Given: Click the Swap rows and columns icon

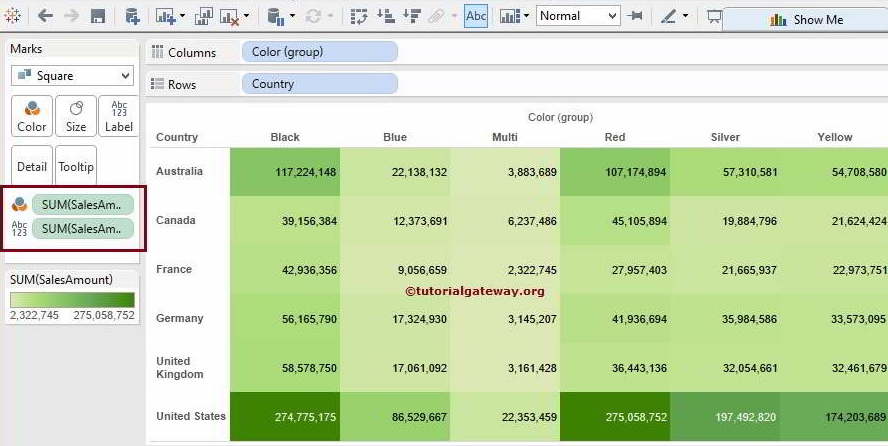Looking at the screenshot, I should click(x=359, y=16).
